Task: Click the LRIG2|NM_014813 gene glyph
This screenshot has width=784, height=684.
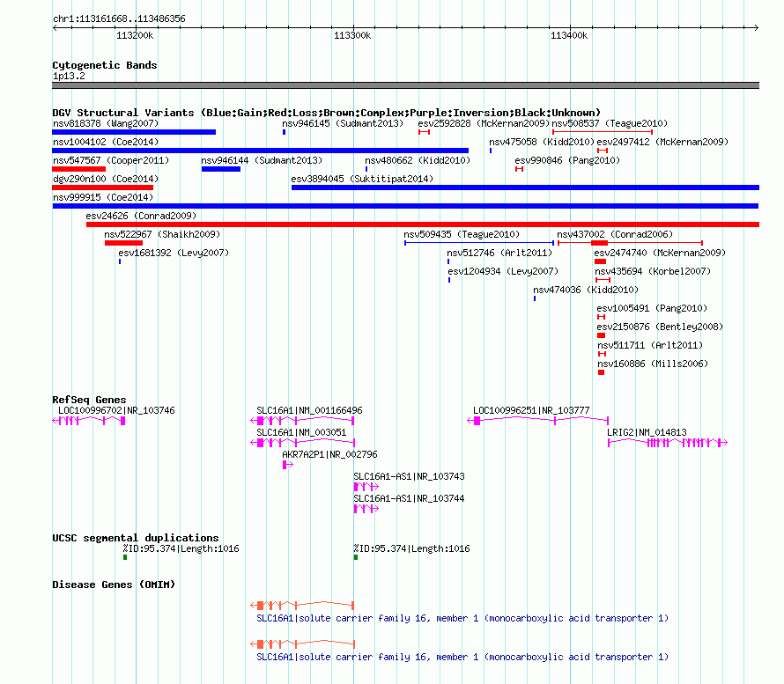Action: tap(668, 443)
